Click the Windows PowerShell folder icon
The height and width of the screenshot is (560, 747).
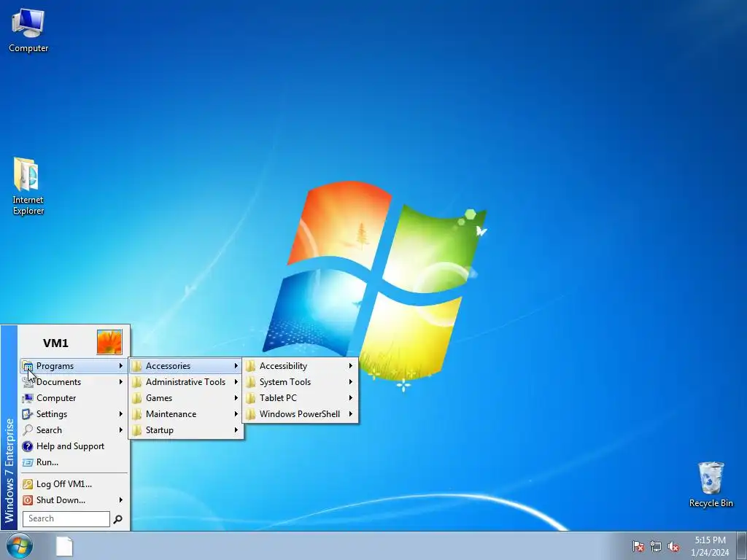(x=251, y=414)
